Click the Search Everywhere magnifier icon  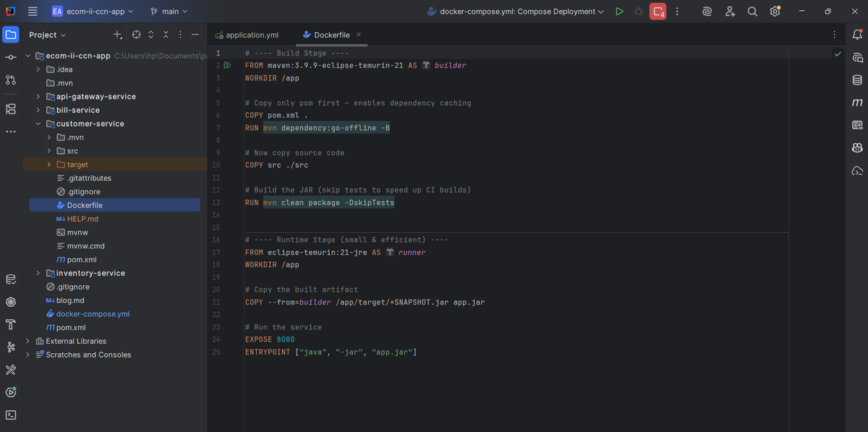point(752,12)
